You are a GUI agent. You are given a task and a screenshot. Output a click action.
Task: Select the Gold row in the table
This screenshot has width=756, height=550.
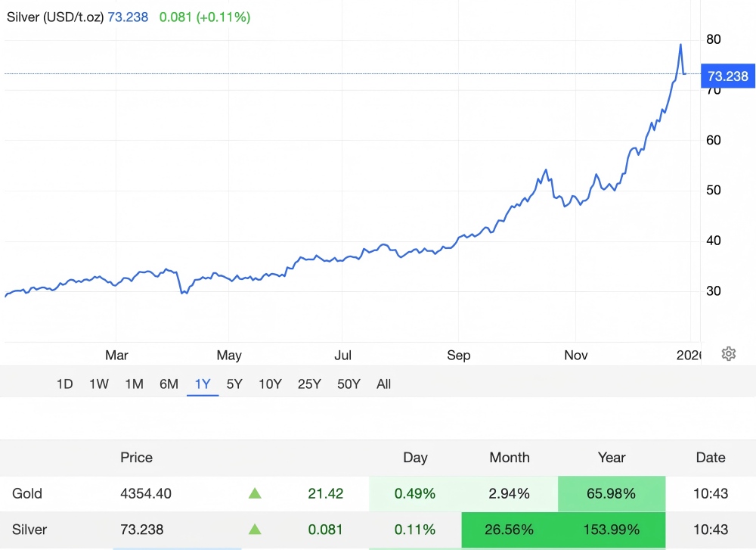pyautogui.click(x=27, y=493)
